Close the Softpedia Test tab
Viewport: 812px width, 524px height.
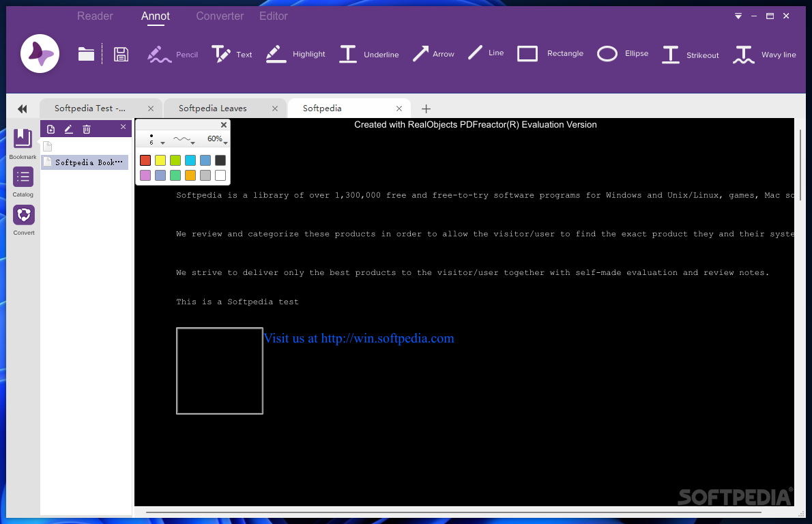(x=151, y=108)
